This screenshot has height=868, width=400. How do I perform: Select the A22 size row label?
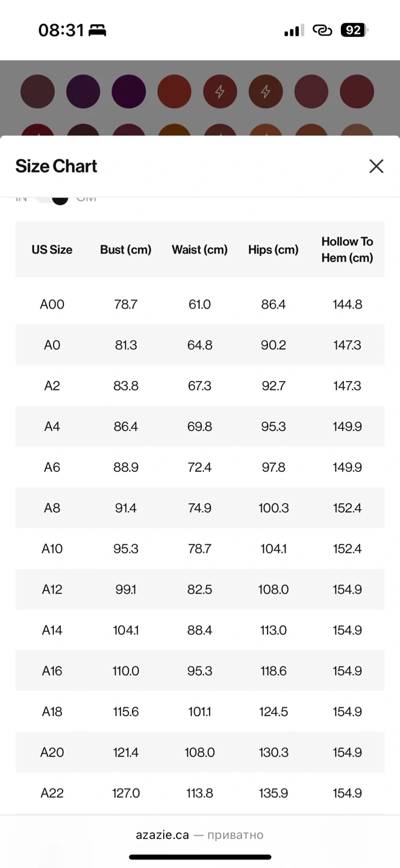point(52,793)
